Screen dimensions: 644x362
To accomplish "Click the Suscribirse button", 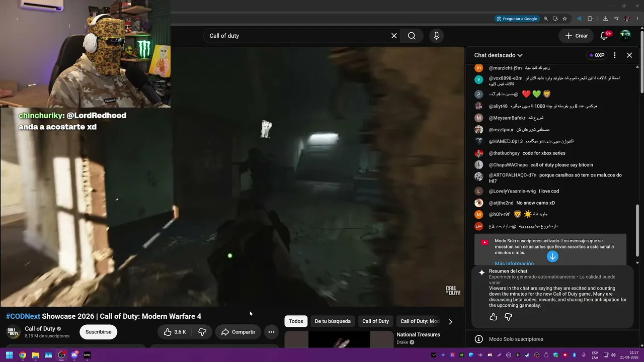I will pos(99,332).
